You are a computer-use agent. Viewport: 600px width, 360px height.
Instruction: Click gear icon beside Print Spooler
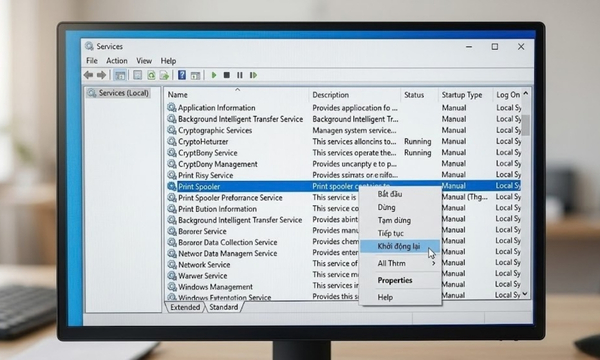point(172,186)
